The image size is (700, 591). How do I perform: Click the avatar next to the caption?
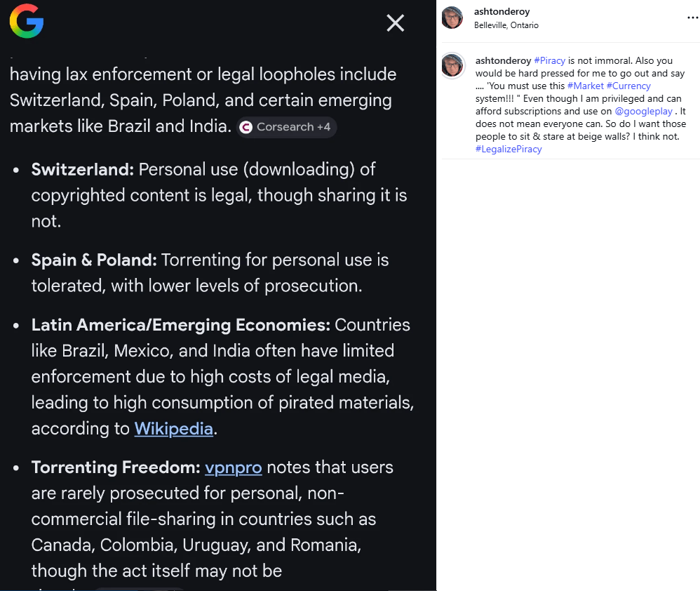[x=452, y=65]
